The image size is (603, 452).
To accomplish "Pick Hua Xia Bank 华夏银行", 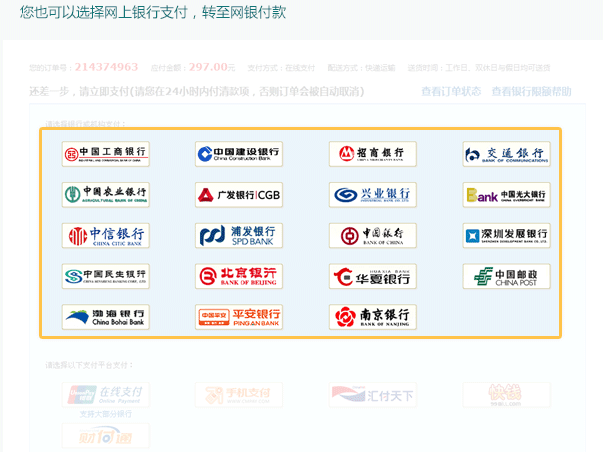I will 373,276.
